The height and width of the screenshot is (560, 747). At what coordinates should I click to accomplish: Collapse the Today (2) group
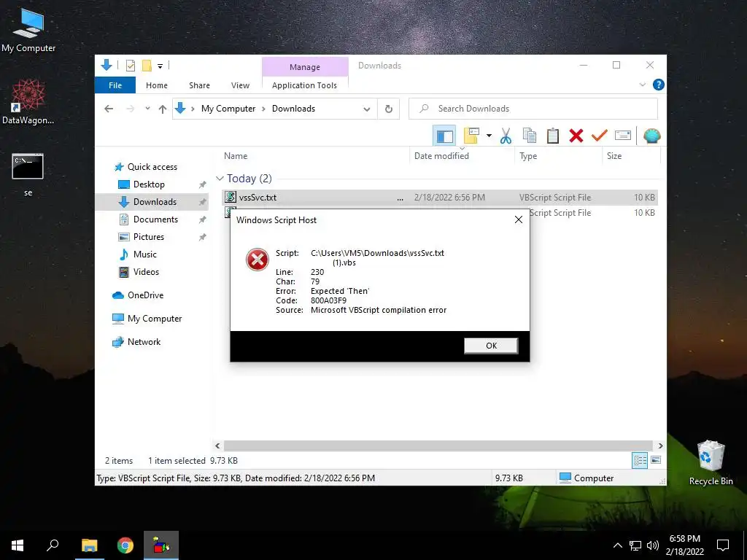coord(220,178)
